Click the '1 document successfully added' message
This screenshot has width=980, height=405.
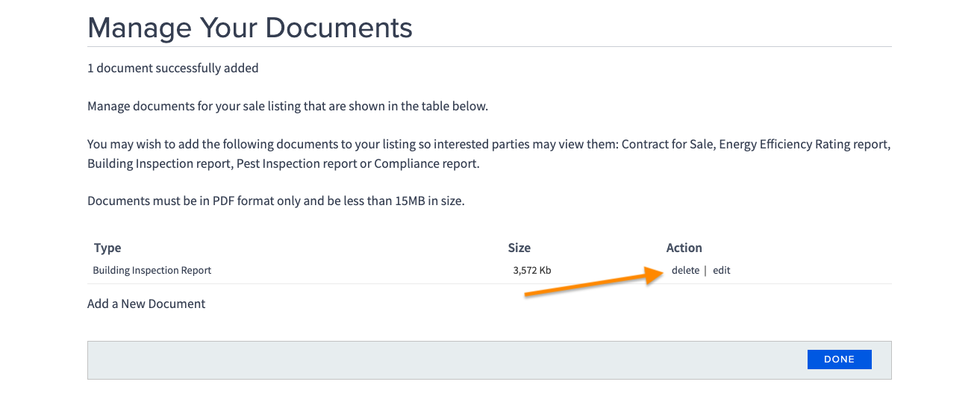pyautogui.click(x=173, y=68)
